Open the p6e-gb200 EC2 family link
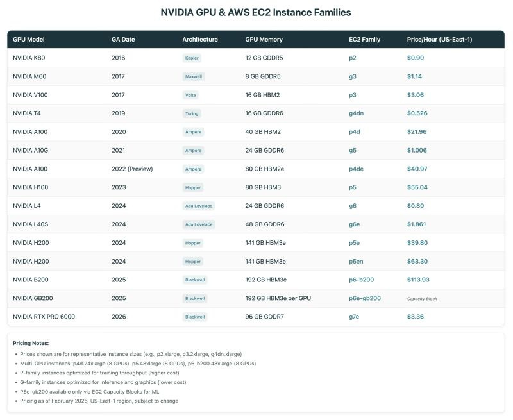Screen dimensions: 513x420 click(x=365, y=298)
